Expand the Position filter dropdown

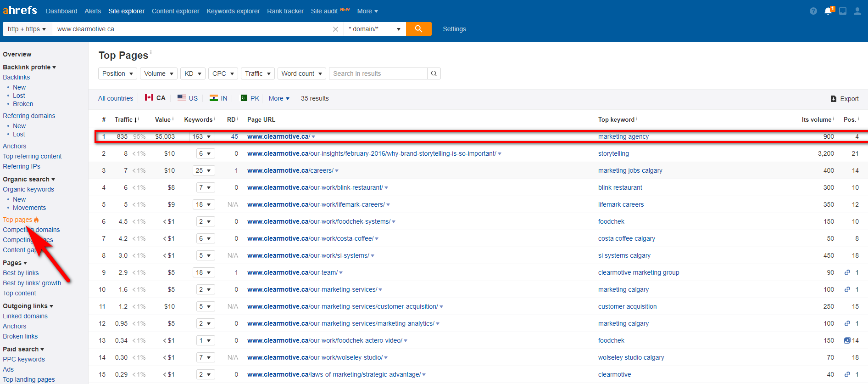pos(117,73)
